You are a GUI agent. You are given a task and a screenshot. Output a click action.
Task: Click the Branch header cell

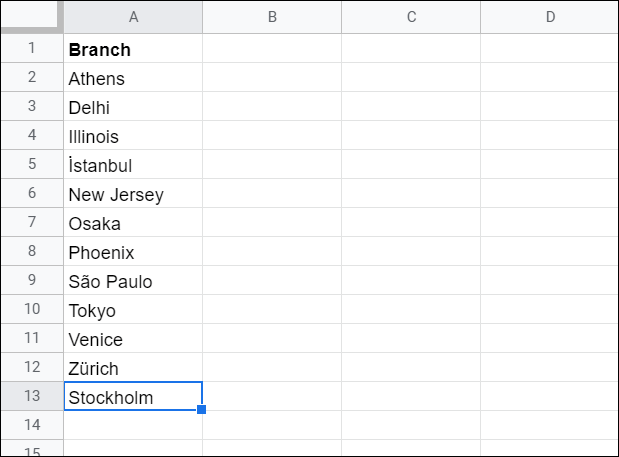(x=133, y=48)
